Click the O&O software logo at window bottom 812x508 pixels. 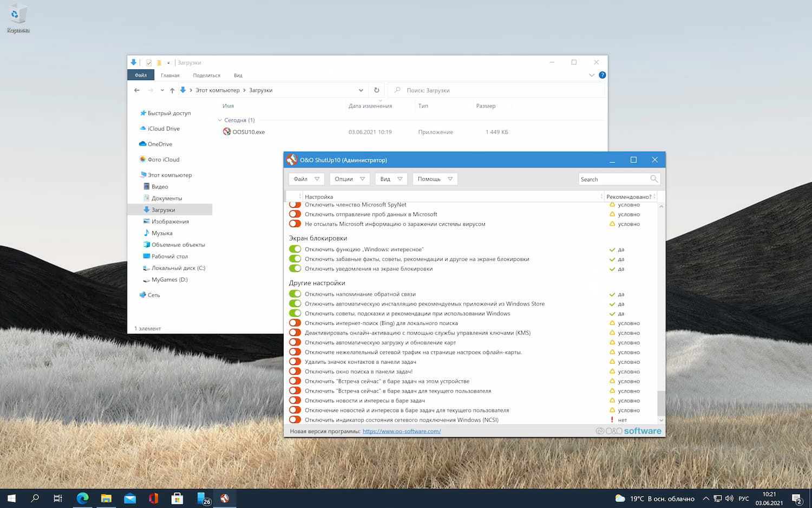[x=628, y=431]
